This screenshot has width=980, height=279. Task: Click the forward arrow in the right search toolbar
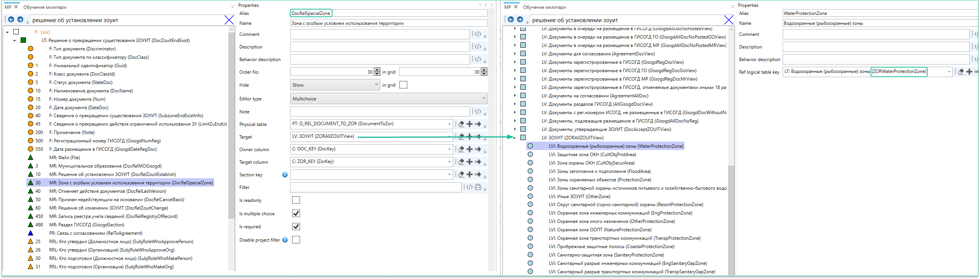point(520,19)
